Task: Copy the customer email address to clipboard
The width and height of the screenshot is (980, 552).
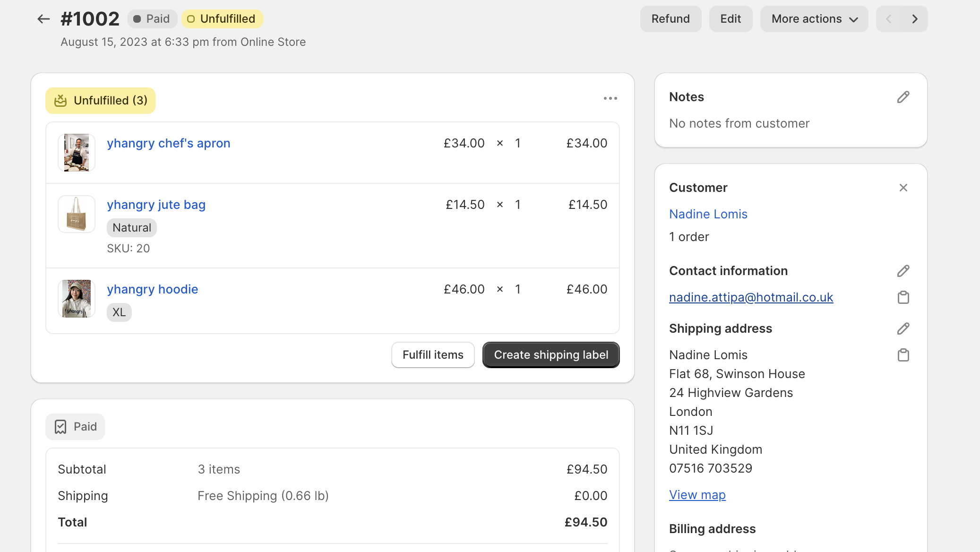Action: click(x=903, y=297)
